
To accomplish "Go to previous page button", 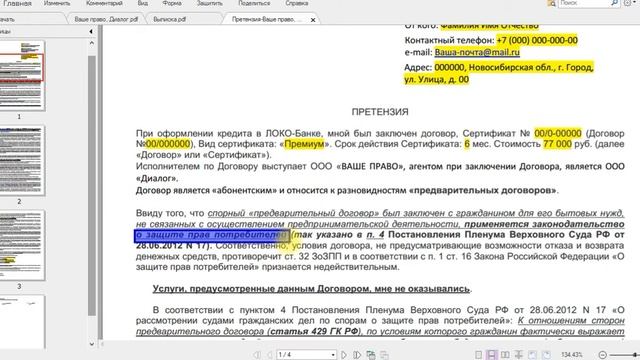I will click(x=269, y=355).
